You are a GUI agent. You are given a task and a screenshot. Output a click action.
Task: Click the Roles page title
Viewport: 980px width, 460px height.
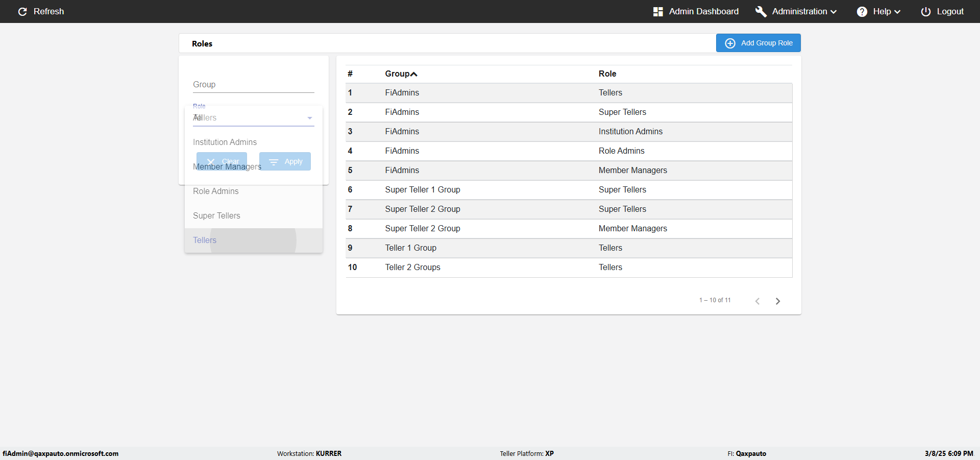pos(202,43)
